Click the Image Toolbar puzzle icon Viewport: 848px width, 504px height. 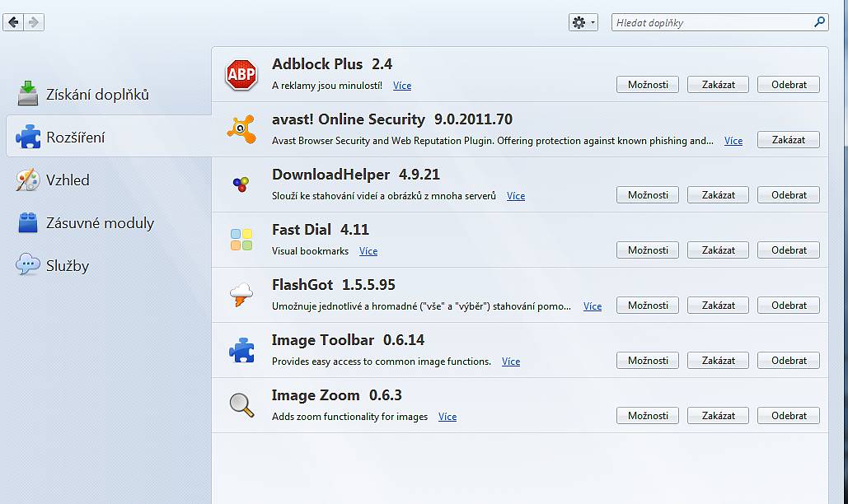click(x=241, y=350)
